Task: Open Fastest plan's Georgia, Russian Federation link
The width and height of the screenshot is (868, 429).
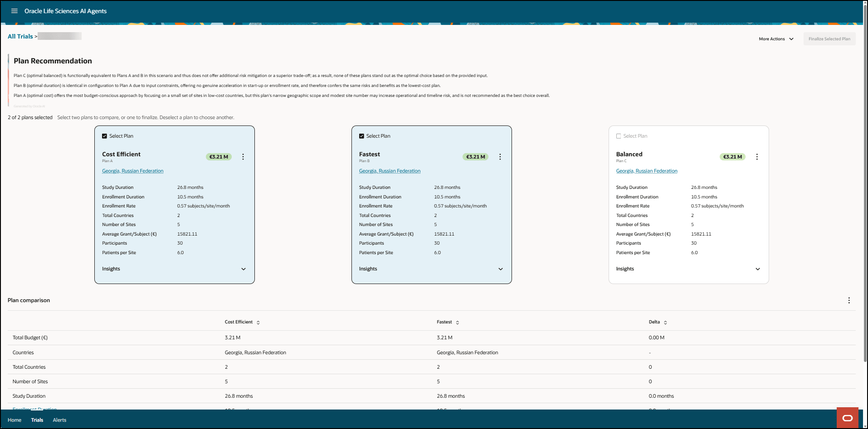Action: click(x=390, y=171)
